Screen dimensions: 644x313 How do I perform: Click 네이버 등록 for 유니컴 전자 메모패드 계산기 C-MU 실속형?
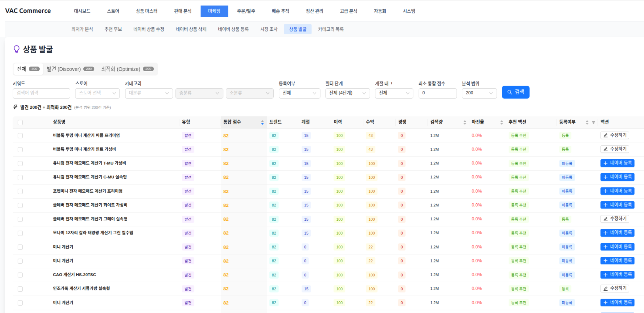coord(617,177)
